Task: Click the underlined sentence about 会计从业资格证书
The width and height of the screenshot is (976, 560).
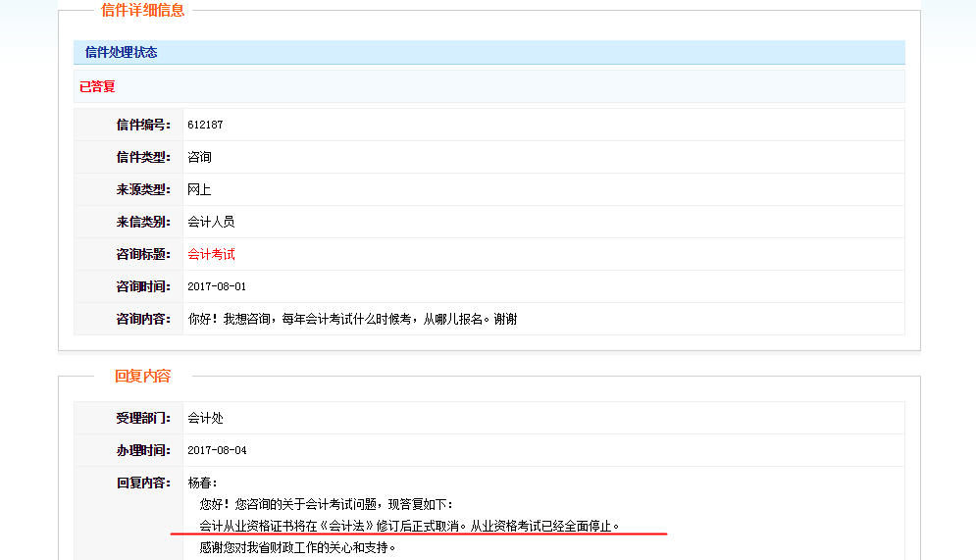Action: [x=410, y=526]
